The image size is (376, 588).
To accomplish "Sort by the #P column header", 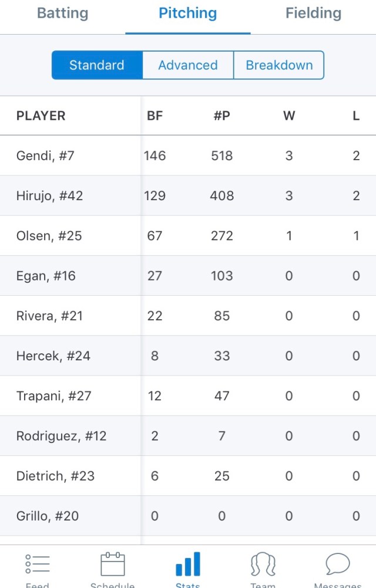I will click(x=221, y=116).
